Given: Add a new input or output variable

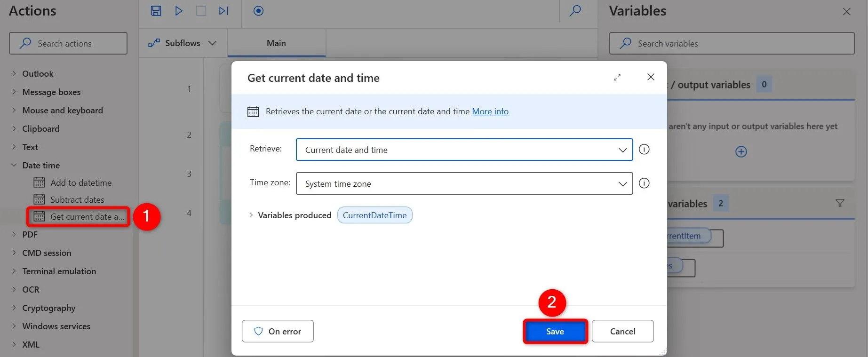Looking at the screenshot, I should [741, 152].
